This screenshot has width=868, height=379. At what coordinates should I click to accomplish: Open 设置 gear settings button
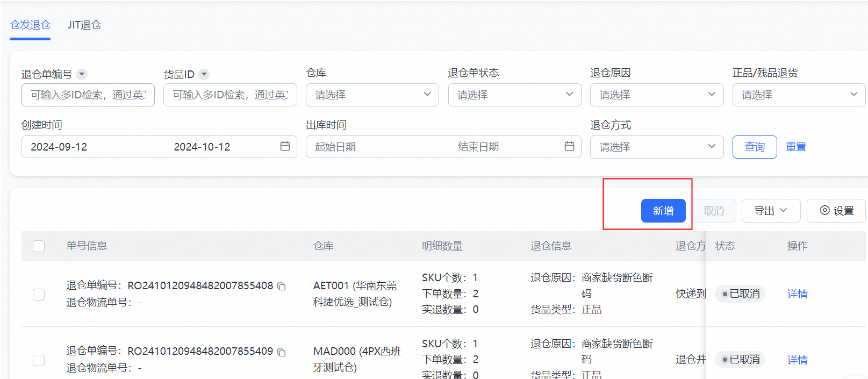click(836, 211)
